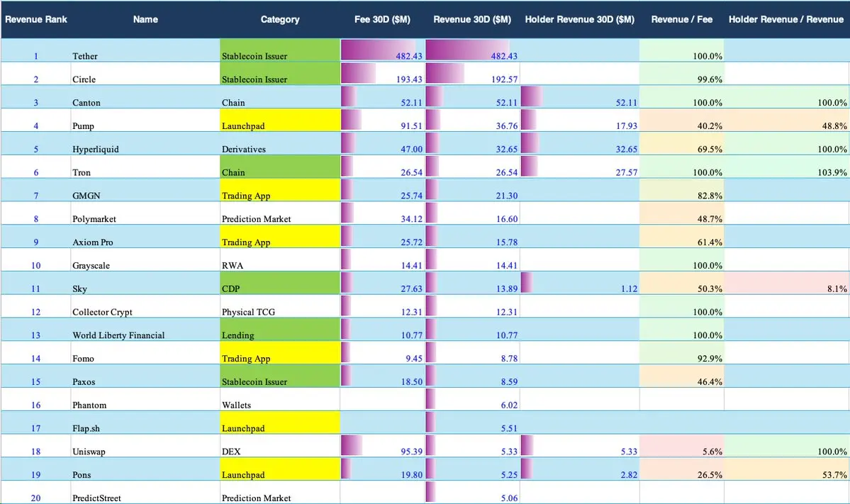Viewport: 850px width, 504px height.
Task: Select the World Liberty Financial cell
Action: [145, 330]
